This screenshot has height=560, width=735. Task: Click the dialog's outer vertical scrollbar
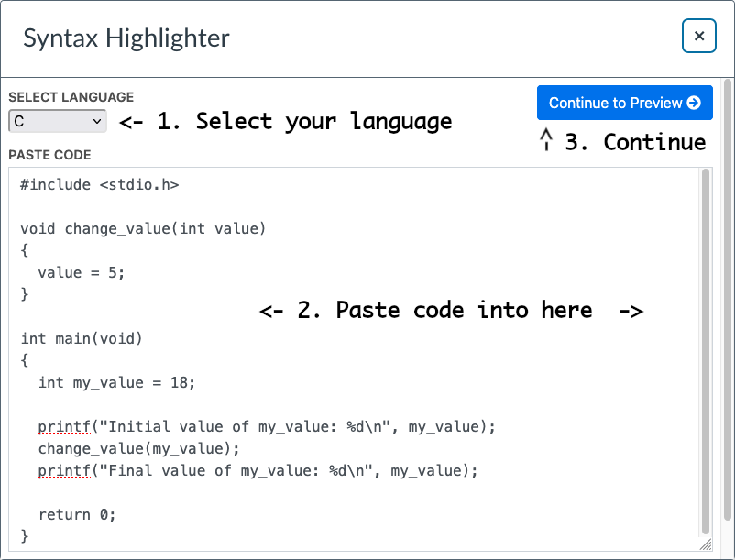pos(728,300)
